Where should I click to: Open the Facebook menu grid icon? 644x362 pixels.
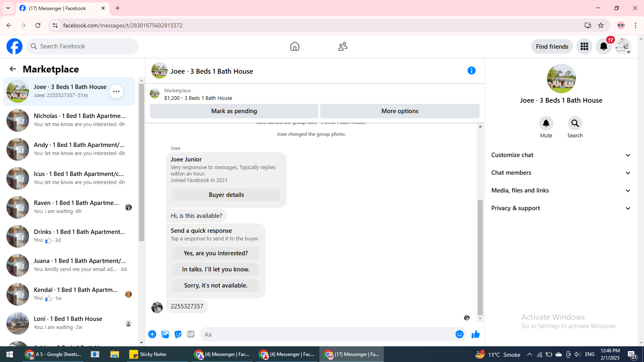pyautogui.click(x=584, y=46)
